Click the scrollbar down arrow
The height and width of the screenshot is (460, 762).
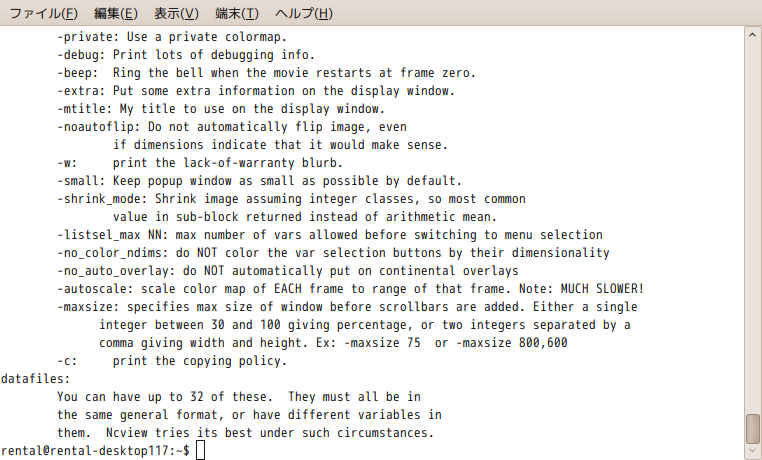[752, 452]
